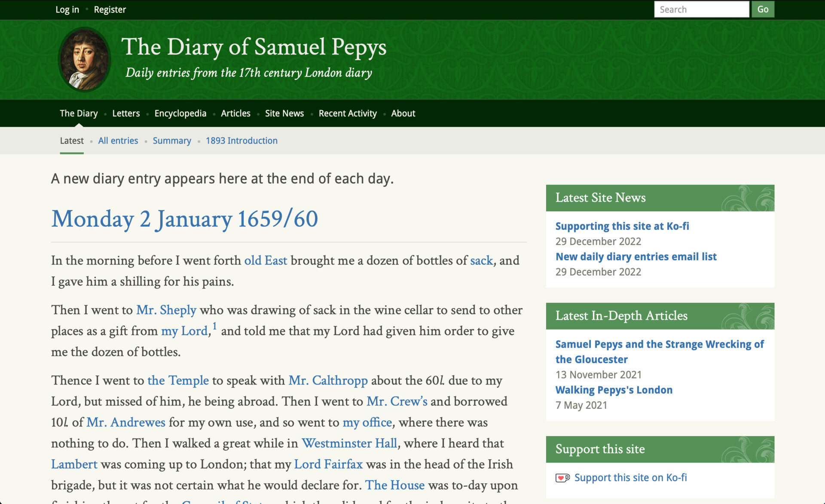This screenshot has height=504, width=825.
Task: Follow the Mr. Crew's link
Action: (x=397, y=401)
